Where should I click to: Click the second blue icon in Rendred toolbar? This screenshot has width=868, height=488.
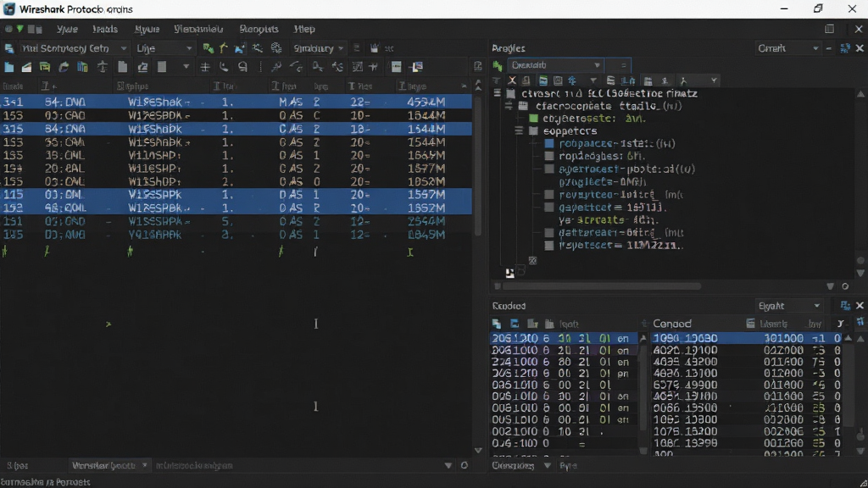[515, 324]
